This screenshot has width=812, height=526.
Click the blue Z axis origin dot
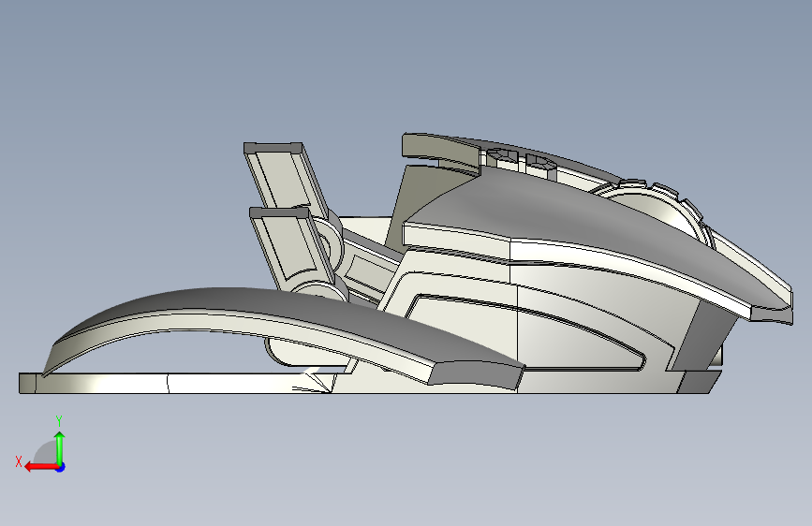coord(61,467)
